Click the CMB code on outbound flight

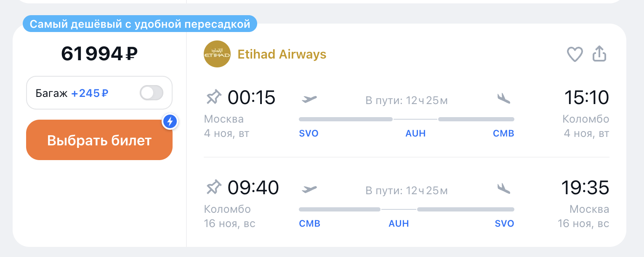[x=503, y=134]
